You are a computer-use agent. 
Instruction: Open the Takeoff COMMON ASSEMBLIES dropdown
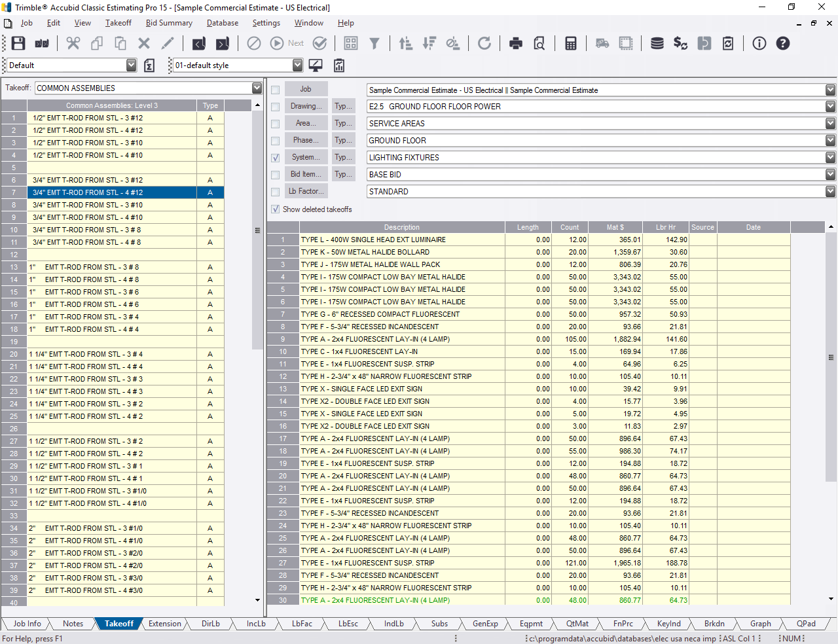[x=258, y=87]
